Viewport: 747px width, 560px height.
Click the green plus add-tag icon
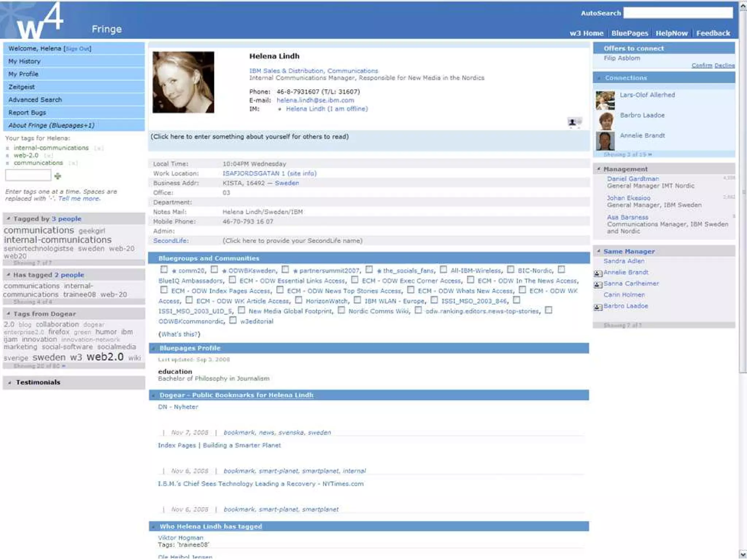[x=58, y=176]
